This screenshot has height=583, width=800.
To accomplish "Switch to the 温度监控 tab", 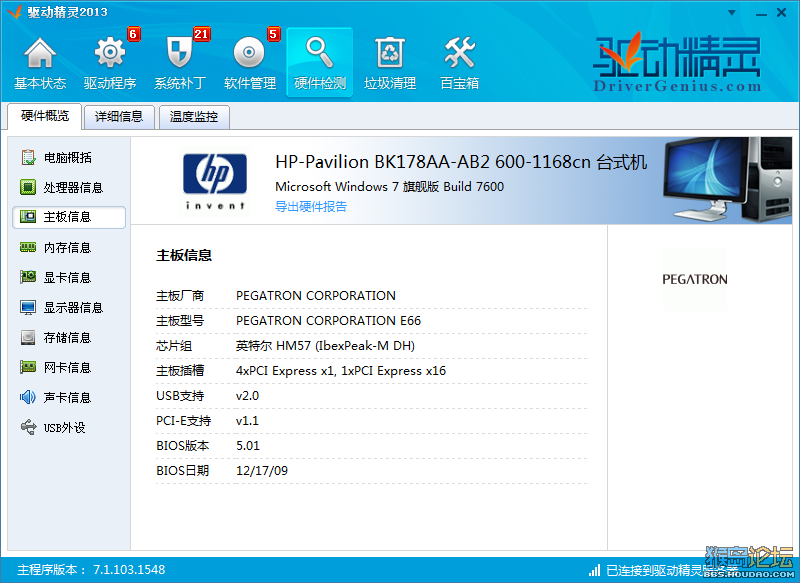I will coord(194,117).
